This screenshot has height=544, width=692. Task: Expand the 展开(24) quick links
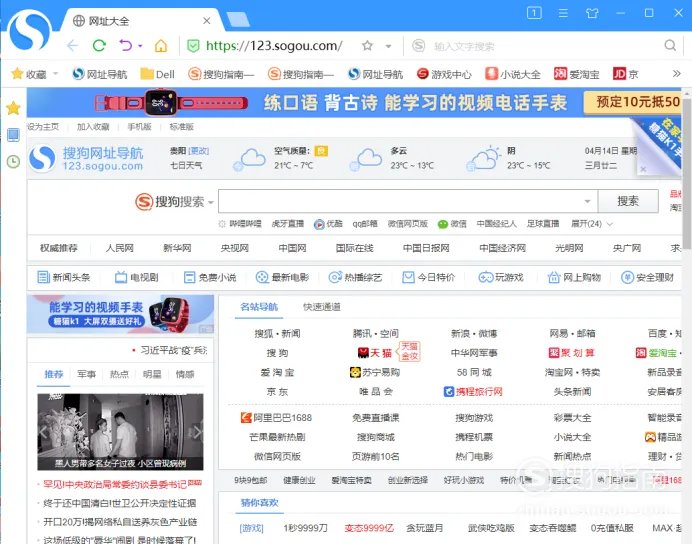[x=592, y=224]
